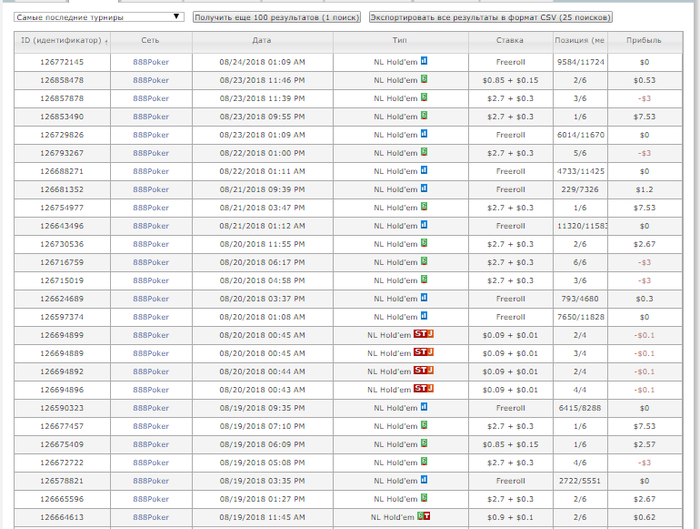The height and width of the screenshot is (529, 700).
Task: Open 888Poker link in row 126858478
Action: point(151,80)
